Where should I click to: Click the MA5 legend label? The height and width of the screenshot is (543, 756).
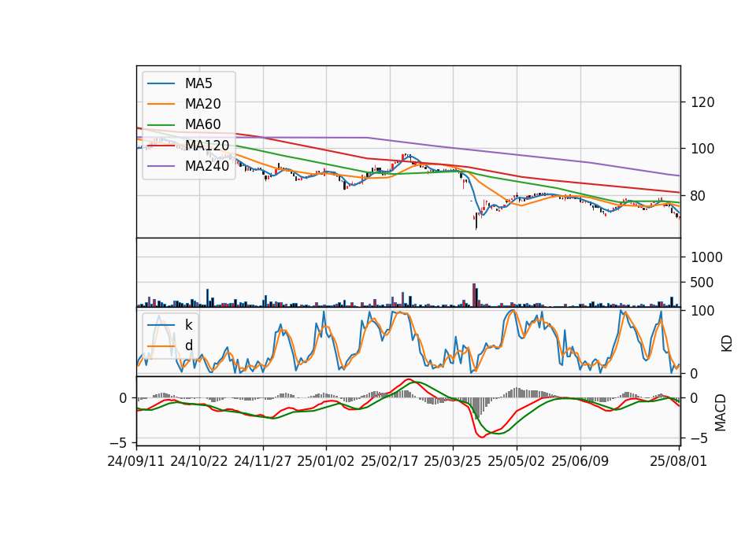pos(198,83)
